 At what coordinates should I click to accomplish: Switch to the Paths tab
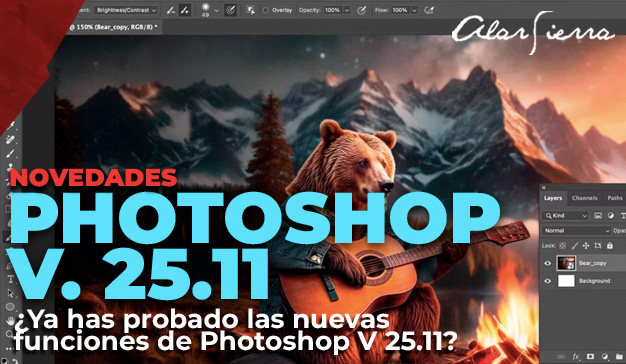point(615,198)
